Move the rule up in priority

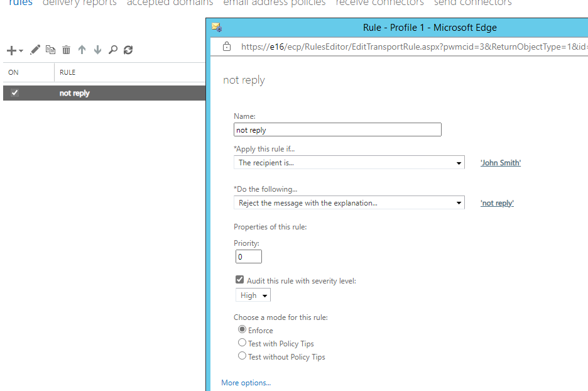coord(82,50)
